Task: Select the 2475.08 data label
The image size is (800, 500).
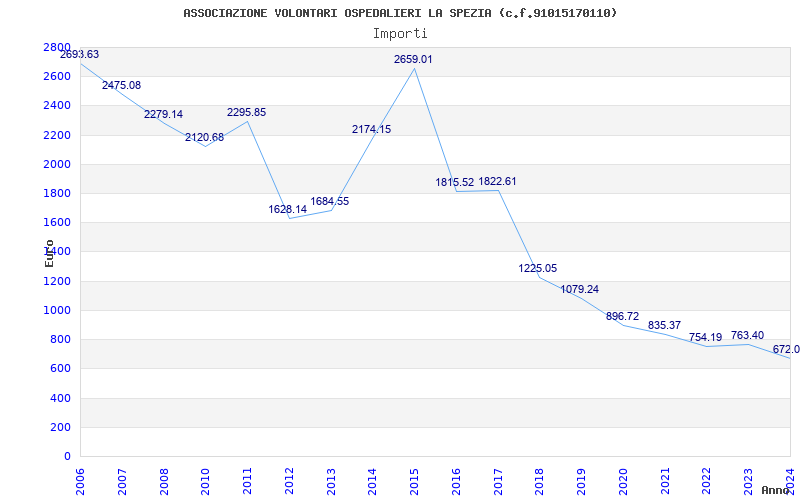Action: (121, 86)
